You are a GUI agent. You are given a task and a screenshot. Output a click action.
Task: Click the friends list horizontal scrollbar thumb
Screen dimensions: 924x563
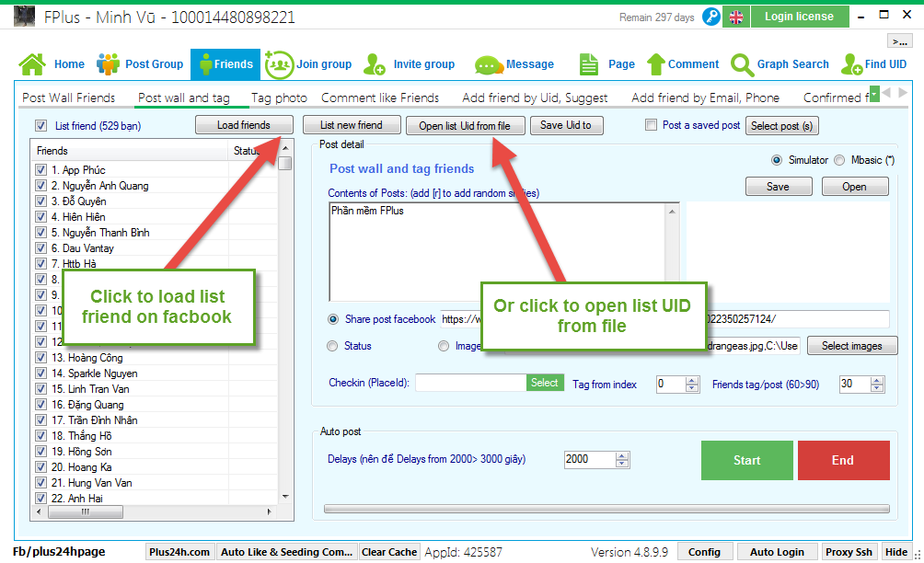tap(86, 511)
